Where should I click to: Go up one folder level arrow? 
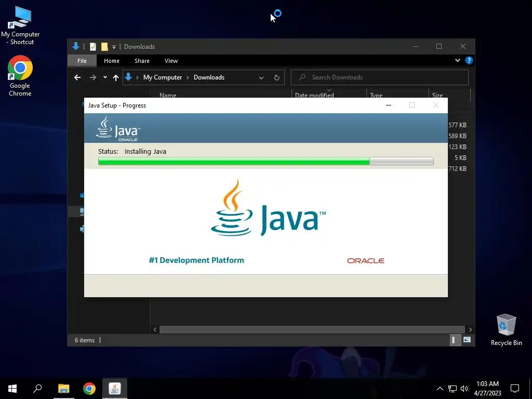[116, 78]
